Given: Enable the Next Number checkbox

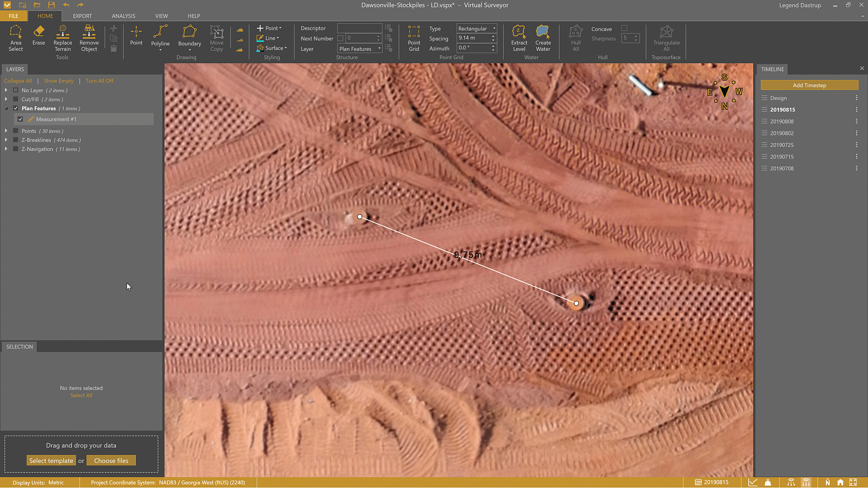Looking at the screenshot, I should (340, 38).
